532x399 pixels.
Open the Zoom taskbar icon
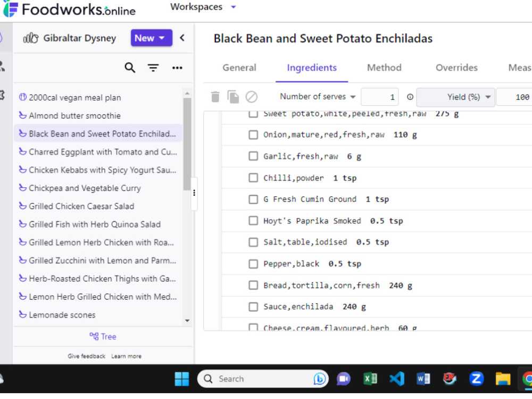476,379
